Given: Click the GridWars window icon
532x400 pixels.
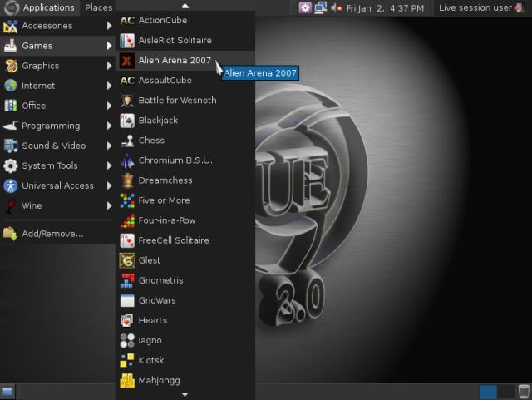Looking at the screenshot, I should coord(127,300).
